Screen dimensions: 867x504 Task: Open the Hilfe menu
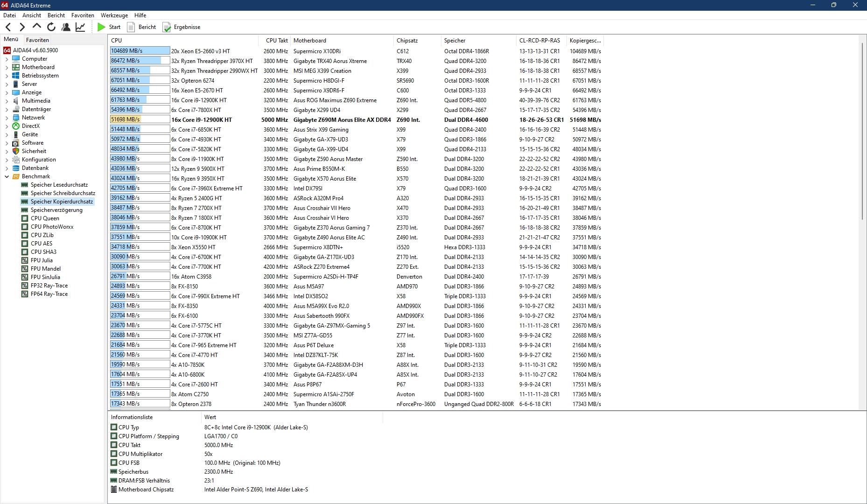[140, 15]
